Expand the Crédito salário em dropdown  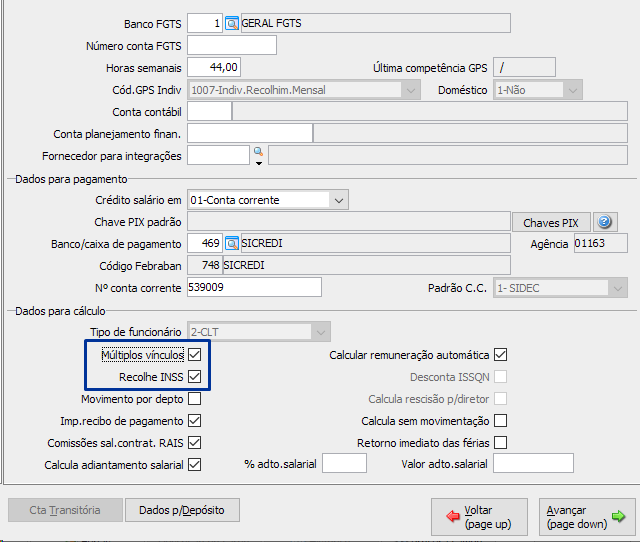pos(339,200)
